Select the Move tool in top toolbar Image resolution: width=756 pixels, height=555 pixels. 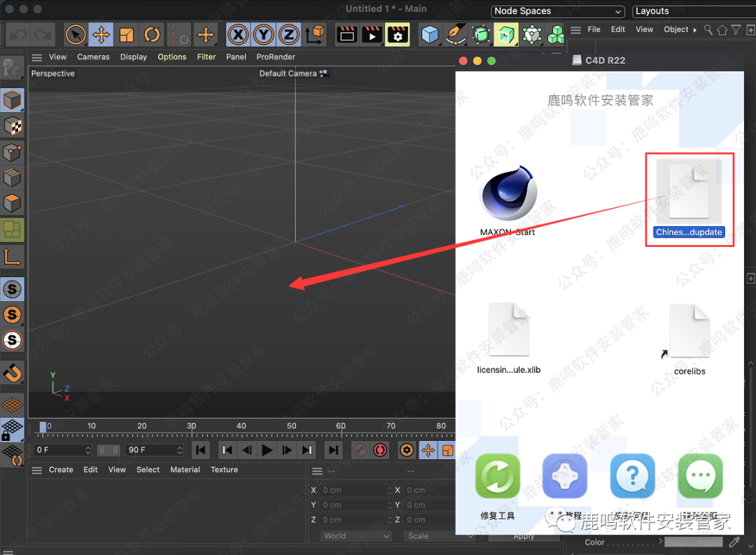101,34
